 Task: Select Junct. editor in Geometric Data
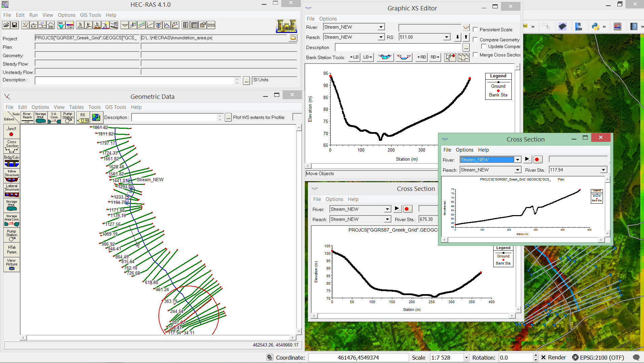tap(11, 132)
